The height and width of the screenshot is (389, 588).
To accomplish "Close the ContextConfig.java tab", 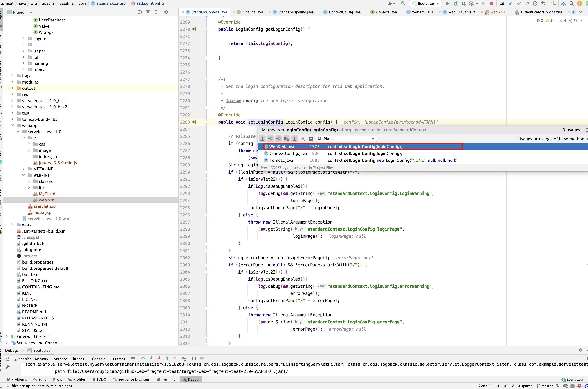I will (x=321, y=12).
